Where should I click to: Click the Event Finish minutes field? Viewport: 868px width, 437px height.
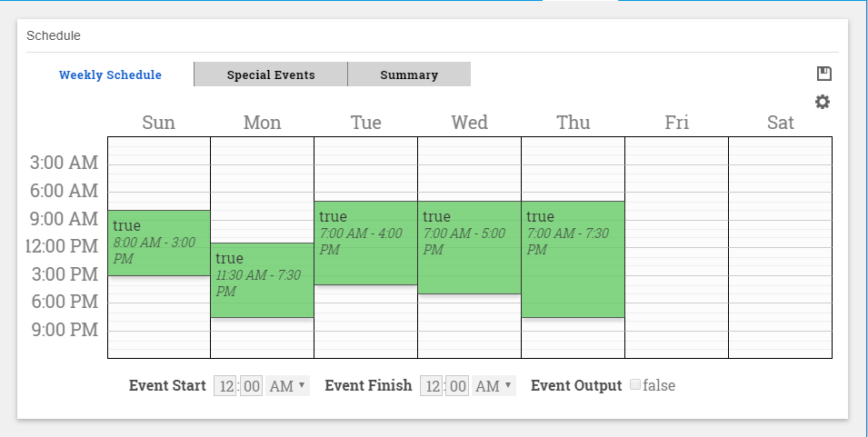pyautogui.click(x=457, y=386)
